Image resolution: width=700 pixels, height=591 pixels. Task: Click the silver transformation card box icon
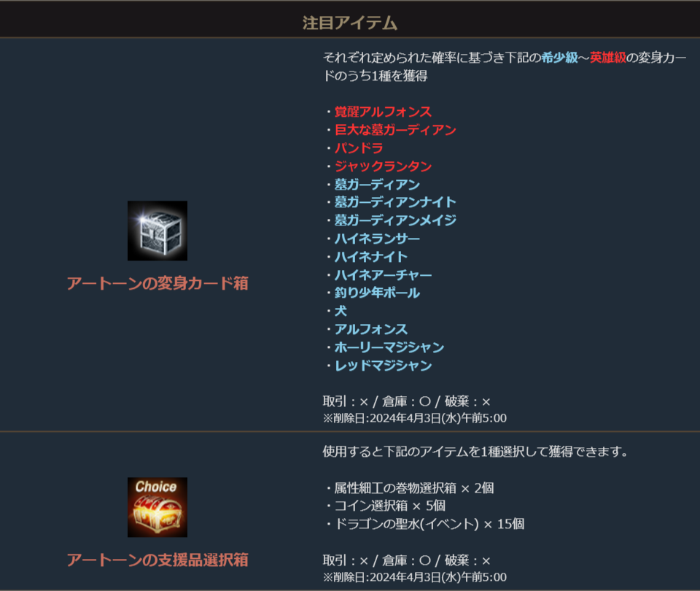[157, 231]
